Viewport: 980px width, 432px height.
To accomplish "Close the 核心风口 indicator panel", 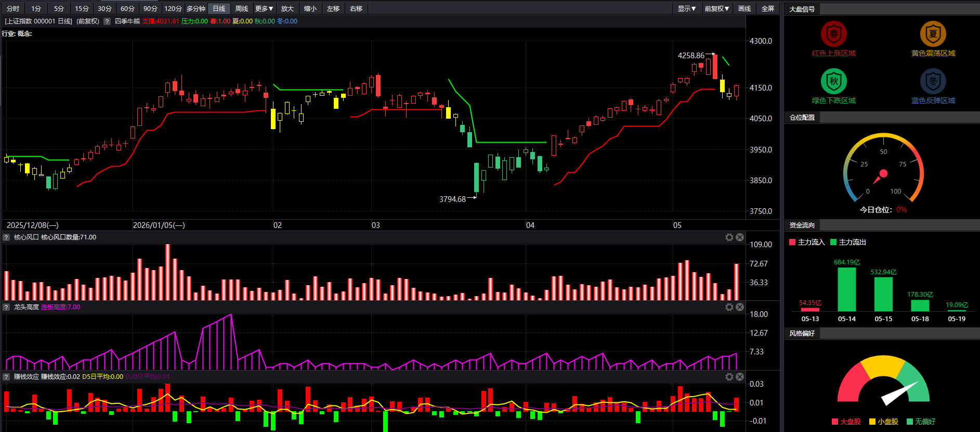I will coord(740,237).
